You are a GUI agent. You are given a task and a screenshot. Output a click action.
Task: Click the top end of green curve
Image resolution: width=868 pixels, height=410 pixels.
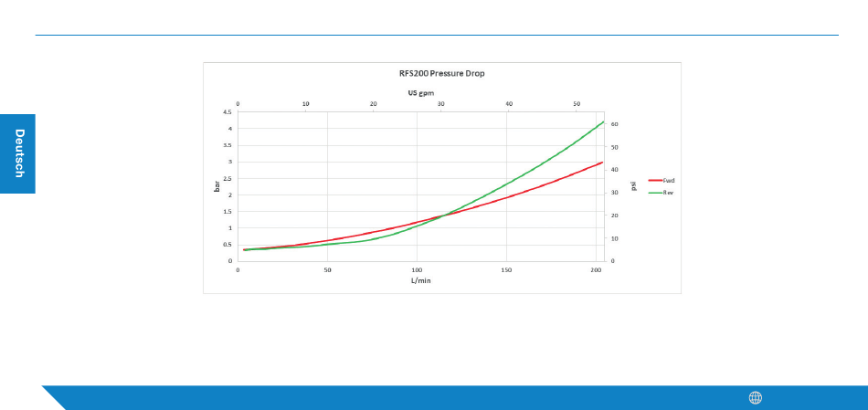(602, 121)
